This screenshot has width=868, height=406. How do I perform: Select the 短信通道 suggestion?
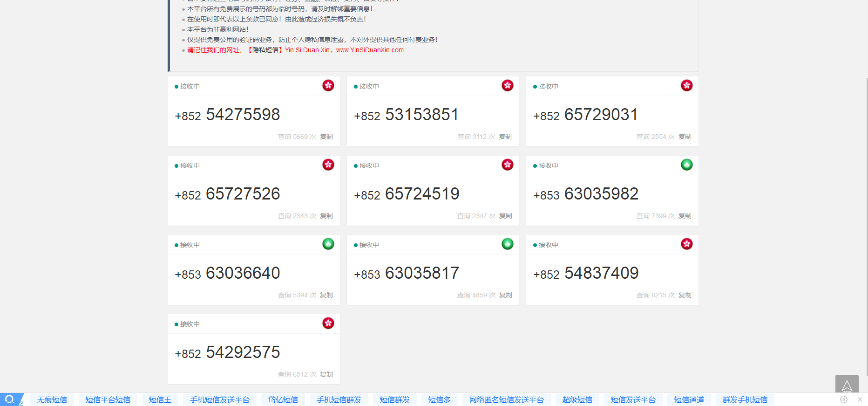click(x=689, y=399)
